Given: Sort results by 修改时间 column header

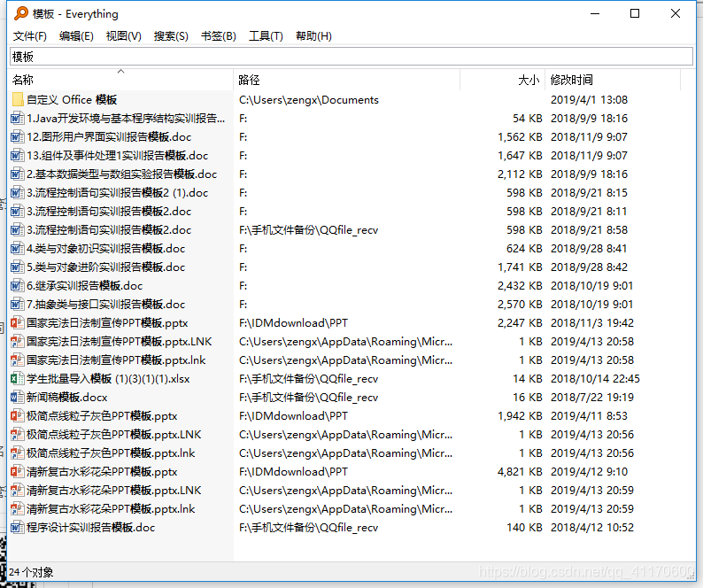Looking at the screenshot, I should [613, 81].
